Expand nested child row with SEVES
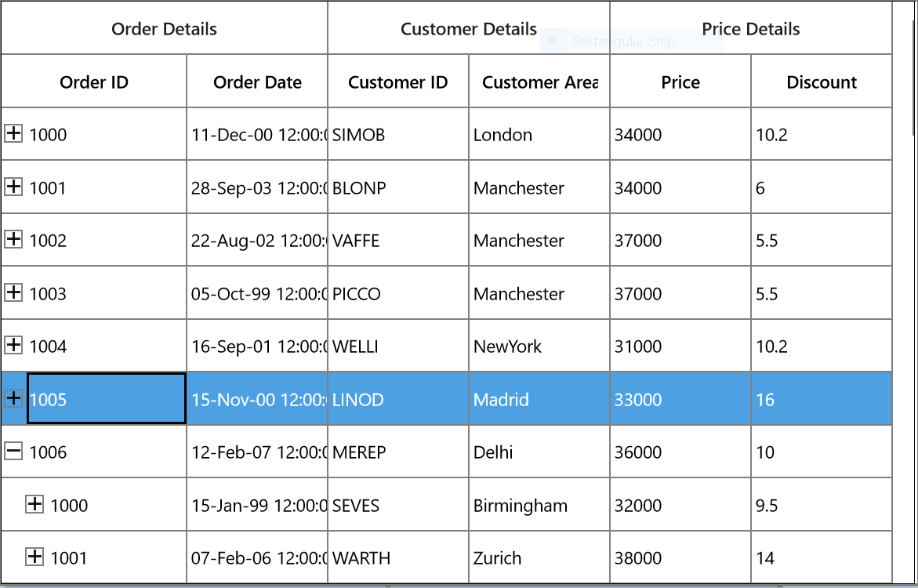This screenshot has width=918, height=588. tap(34, 504)
